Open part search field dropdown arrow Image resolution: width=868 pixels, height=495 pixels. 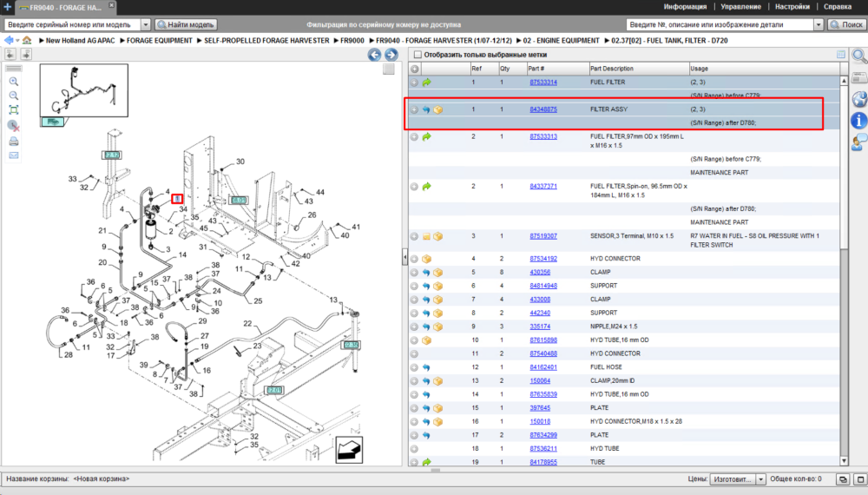pyautogui.click(x=819, y=24)
